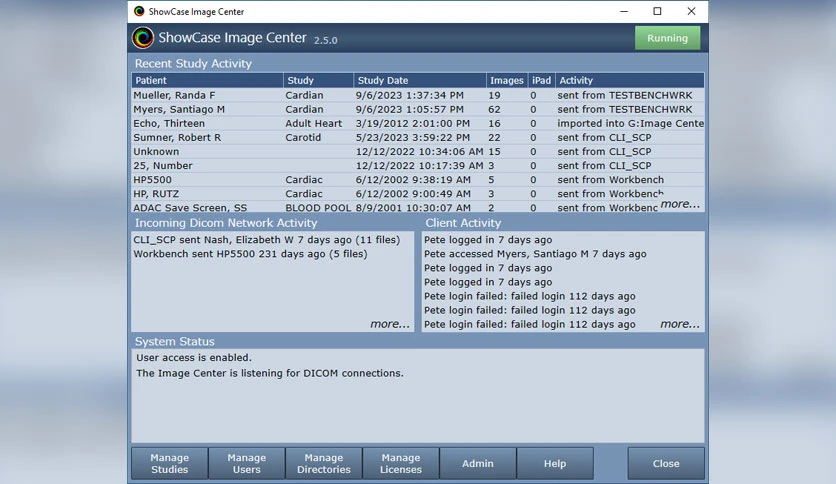Image resolution: width=836 pixels, height=484 pixels.
Task: Select patient row 25, Number
Action: [x=418, y=166]
